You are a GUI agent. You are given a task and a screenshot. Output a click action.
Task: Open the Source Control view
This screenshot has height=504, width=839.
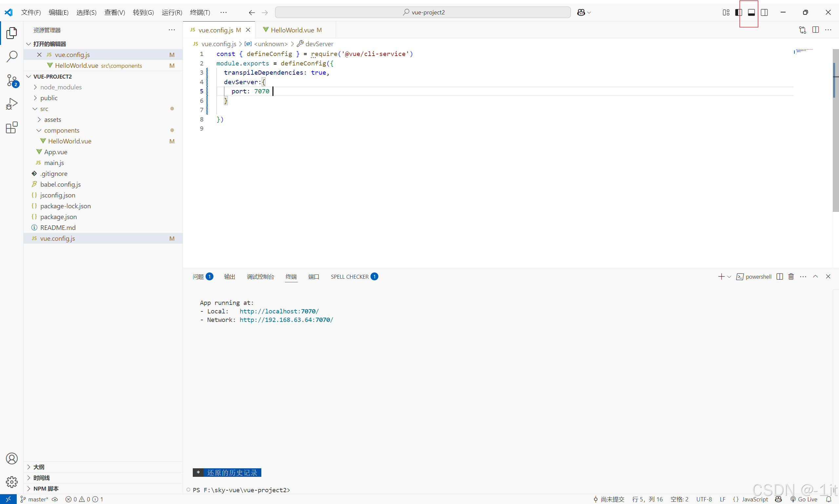pos(12,81)
